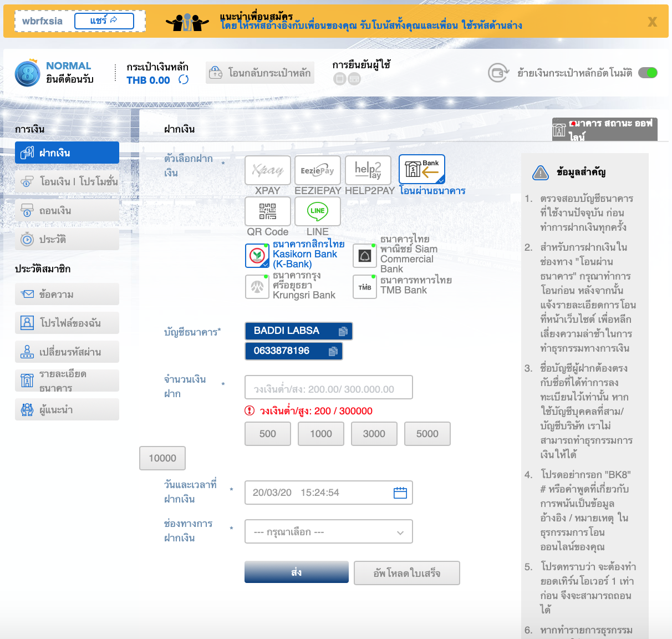Open the ถอนเงิน withdrawal menu
The width and height of the screenshot is (672, 639).
[x=67, y=211]
